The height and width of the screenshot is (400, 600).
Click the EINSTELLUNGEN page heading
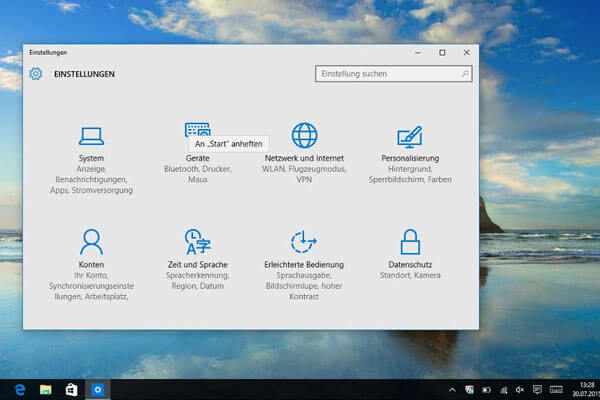(84, 74)
